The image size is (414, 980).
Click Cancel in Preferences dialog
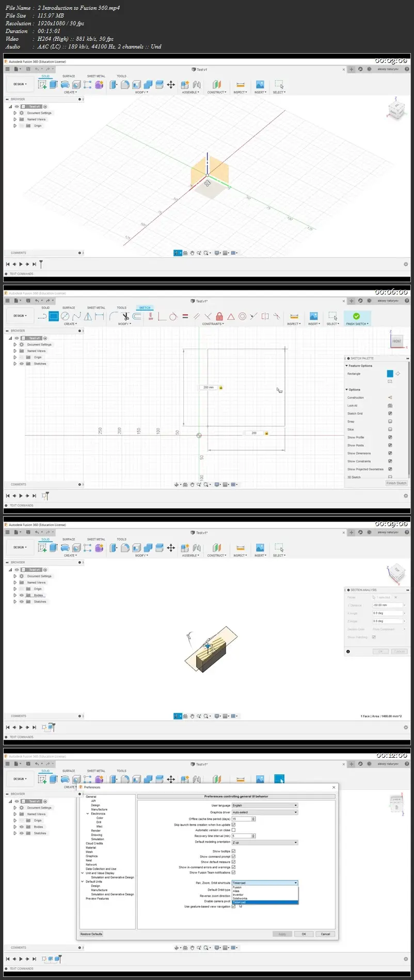(x=325, y=934)
